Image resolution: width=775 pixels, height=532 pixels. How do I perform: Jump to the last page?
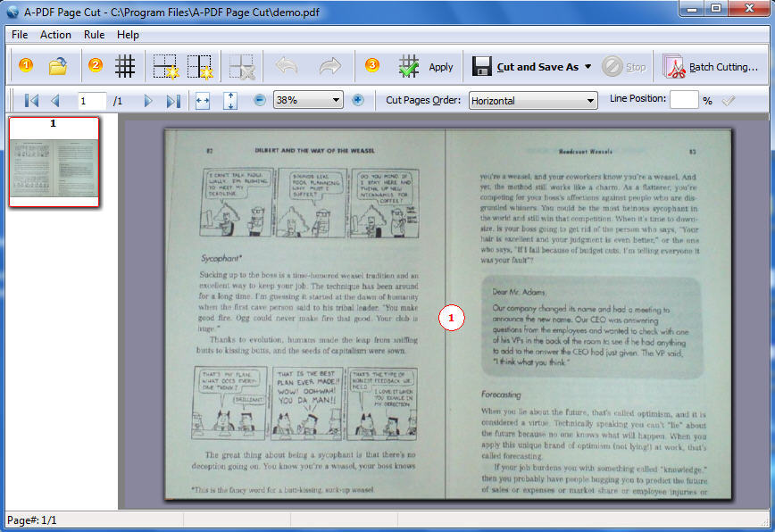point(173,101)
